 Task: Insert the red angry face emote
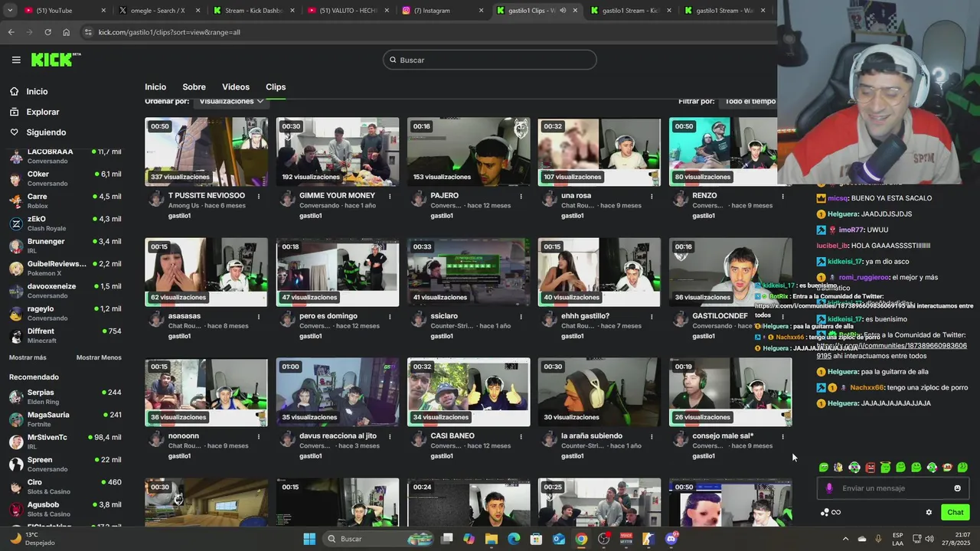(x=870, y=468)
